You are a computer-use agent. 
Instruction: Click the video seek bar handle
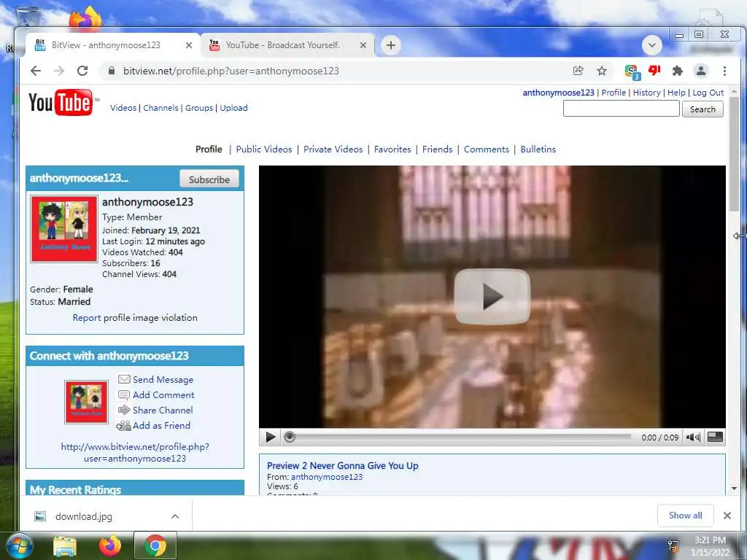point(289,437)
